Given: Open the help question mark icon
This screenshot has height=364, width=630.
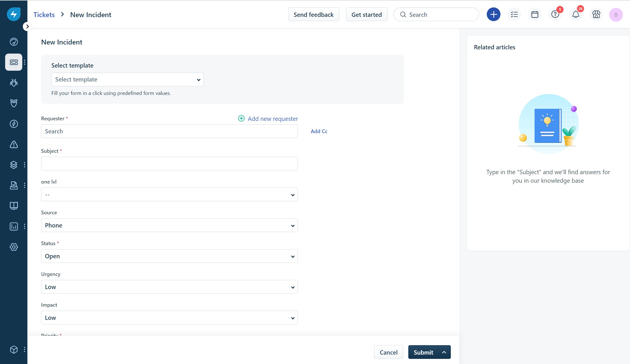Looking at the screenshot, I should tap(555, 15).
